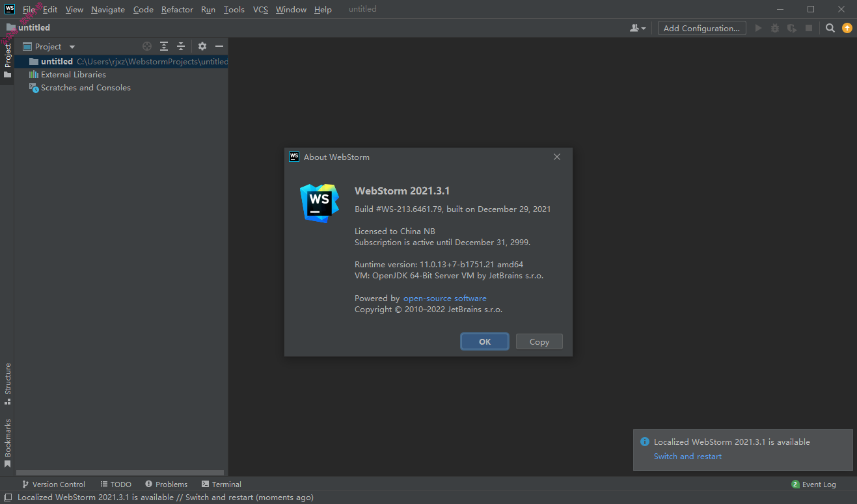This screenshot has width=857, height=504.
Task: Hide the Project panel with minus icon
Action: 219,46
